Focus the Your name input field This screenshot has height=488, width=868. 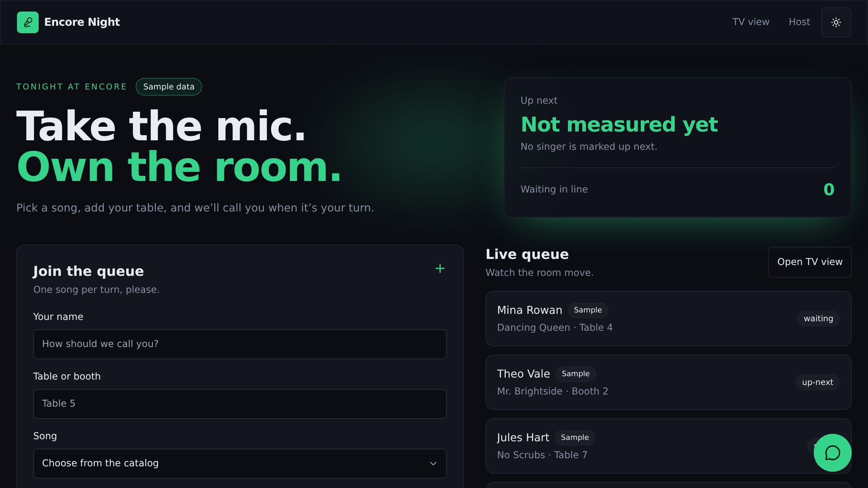click(240, 344)
